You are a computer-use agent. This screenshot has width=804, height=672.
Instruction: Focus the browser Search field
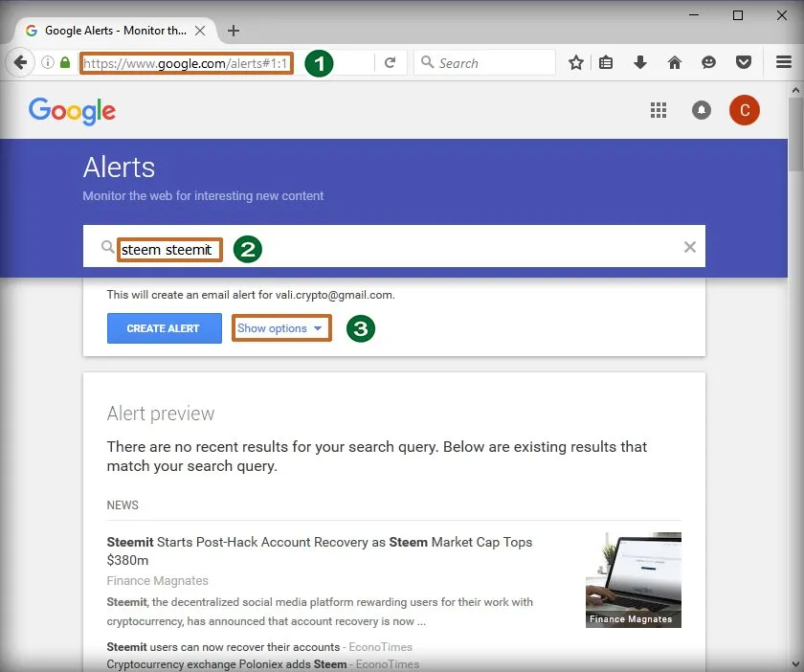coord(484,62)
